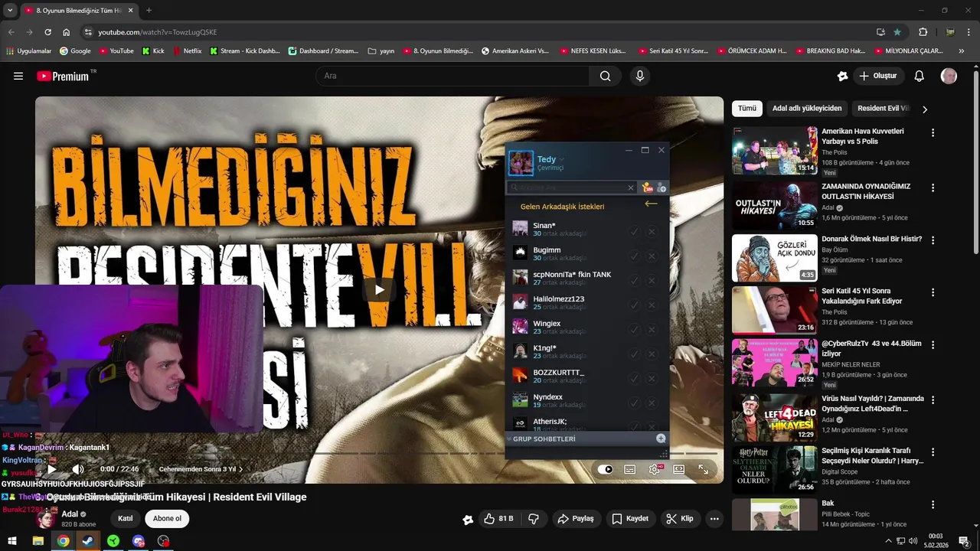Bookmark this page with the star icon
The image size is (980, 551).
897,32
